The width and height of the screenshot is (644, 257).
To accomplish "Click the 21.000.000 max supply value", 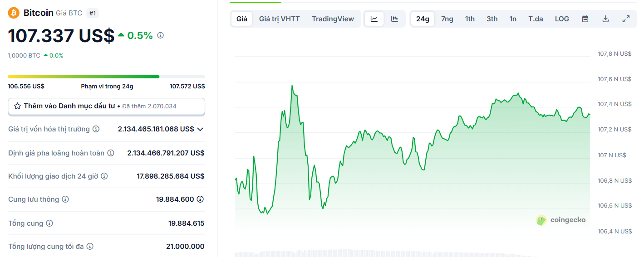I will (x=185, y=247).
